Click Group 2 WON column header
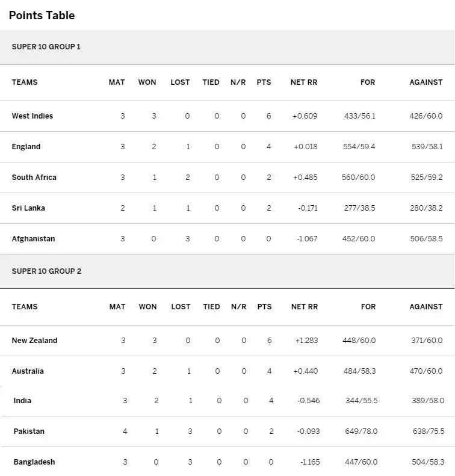 [x=148, y=307]
